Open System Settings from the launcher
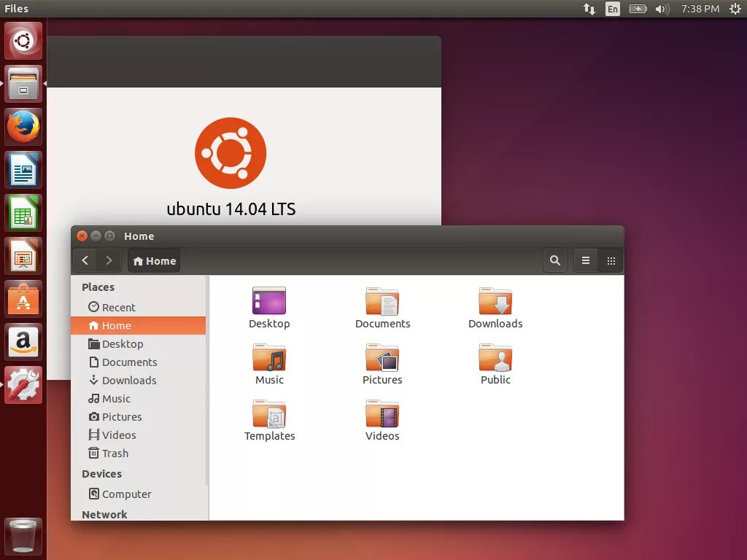Viewport: 747px width, 560px height. (x=23, y=385)
